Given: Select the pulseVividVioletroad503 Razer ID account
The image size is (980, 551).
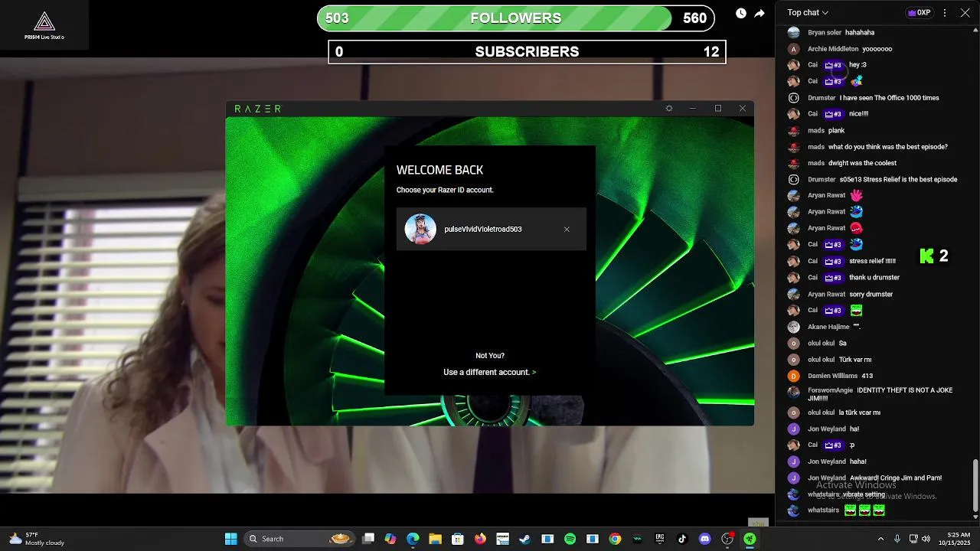Looking at the screenshot, I should 491,229.
